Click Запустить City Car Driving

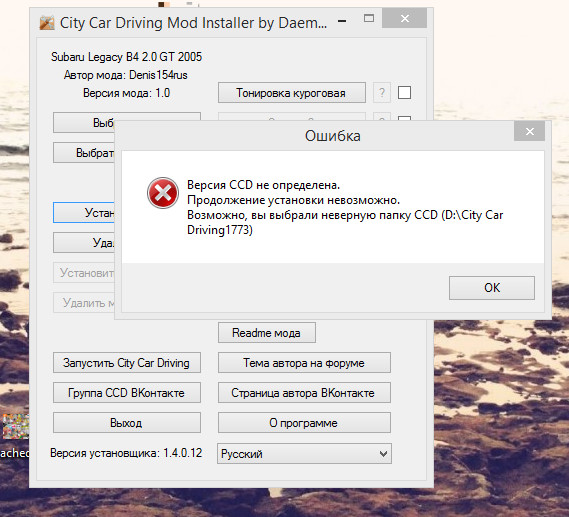(127, 362)
